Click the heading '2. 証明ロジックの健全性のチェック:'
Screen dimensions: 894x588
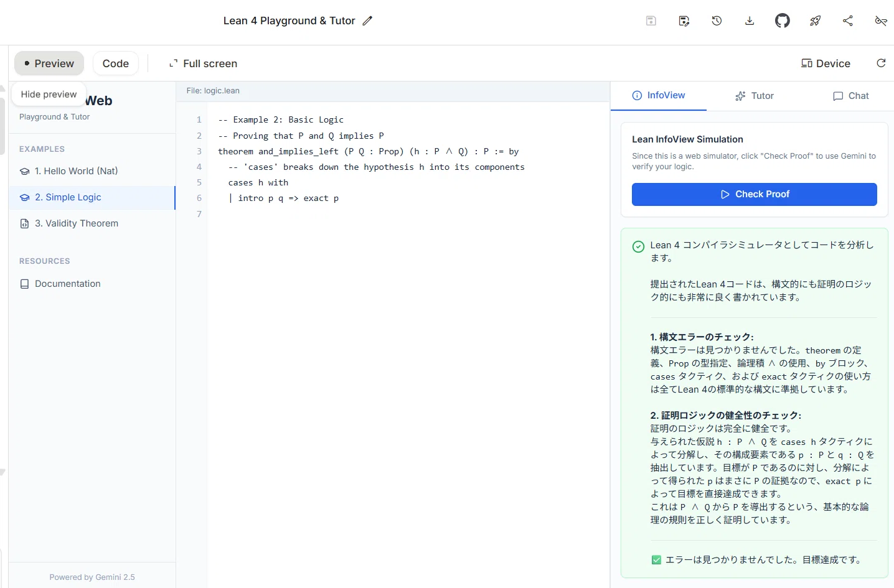[x=726, y=415]
